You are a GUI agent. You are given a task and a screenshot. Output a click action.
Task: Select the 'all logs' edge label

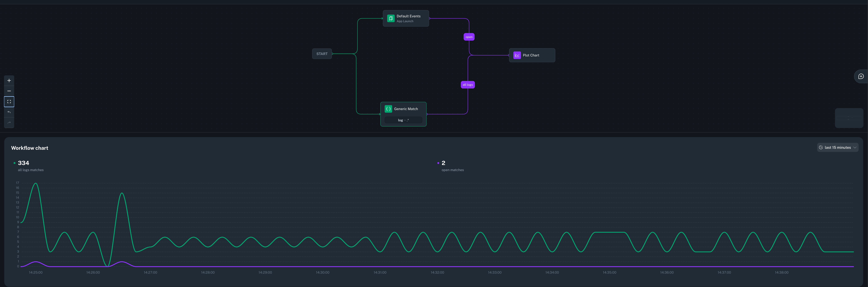(x=468, y=85)
